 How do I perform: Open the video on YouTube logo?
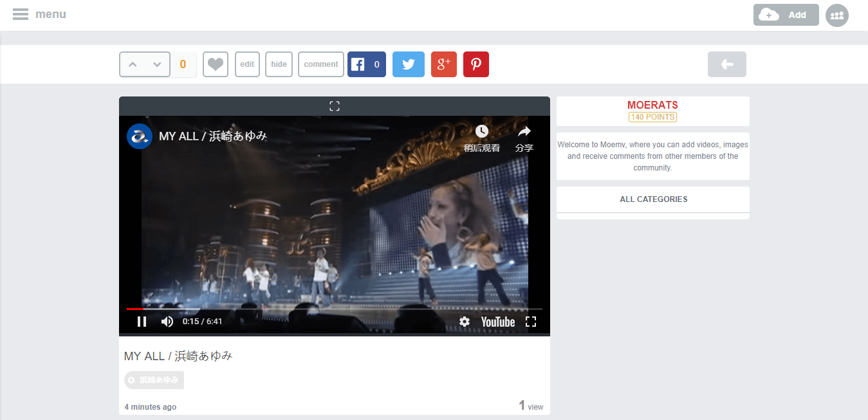point(498,322)
